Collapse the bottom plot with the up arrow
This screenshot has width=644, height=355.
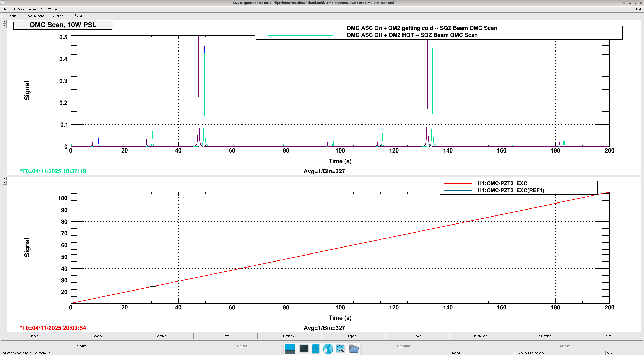tap(4, 183)
